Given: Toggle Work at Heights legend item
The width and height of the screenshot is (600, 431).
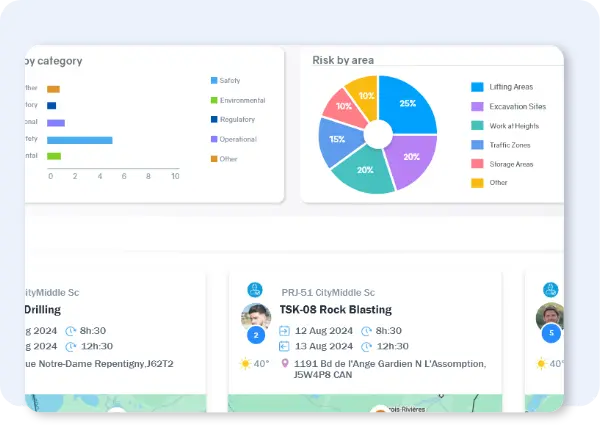Looking at the screenshot, I should point(511,125).
